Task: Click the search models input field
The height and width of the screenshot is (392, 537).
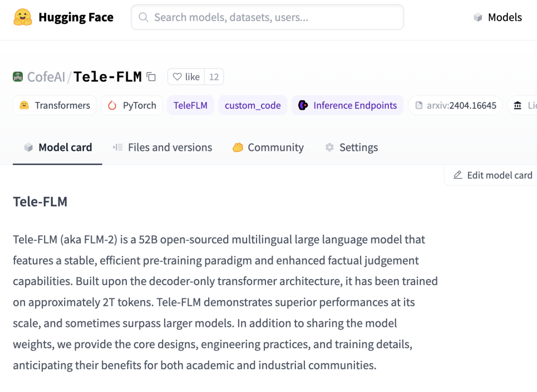Action: (267, 17)
